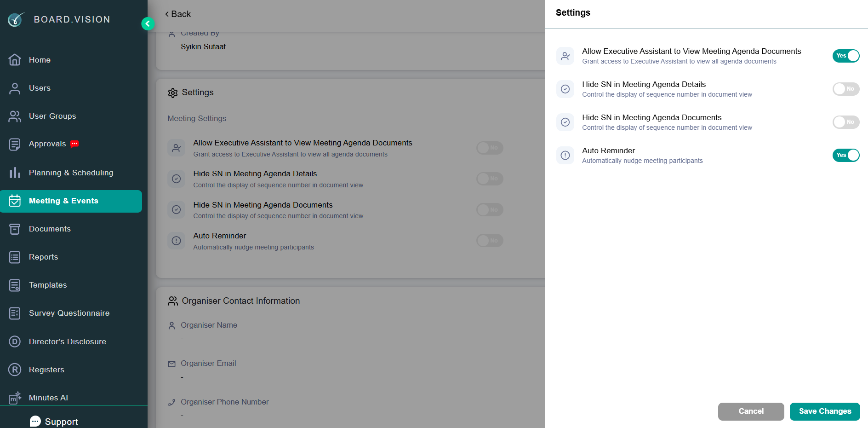This screenshot has height=428, width=868.
Task: Click 'Automatically nudge meeting participants' text in Settings panel
Action: [x=642, y=161]
